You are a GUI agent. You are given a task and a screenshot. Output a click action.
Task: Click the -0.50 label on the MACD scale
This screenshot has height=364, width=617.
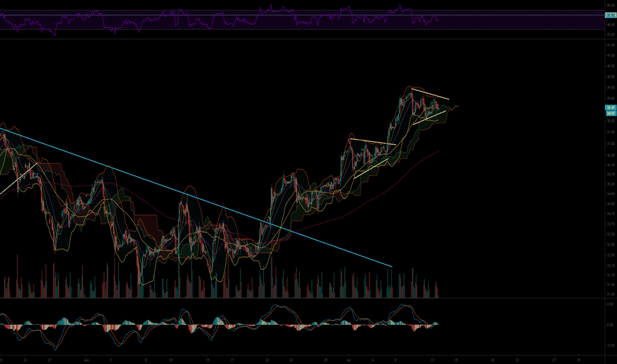pyautogui.click(x=610, y=345)
